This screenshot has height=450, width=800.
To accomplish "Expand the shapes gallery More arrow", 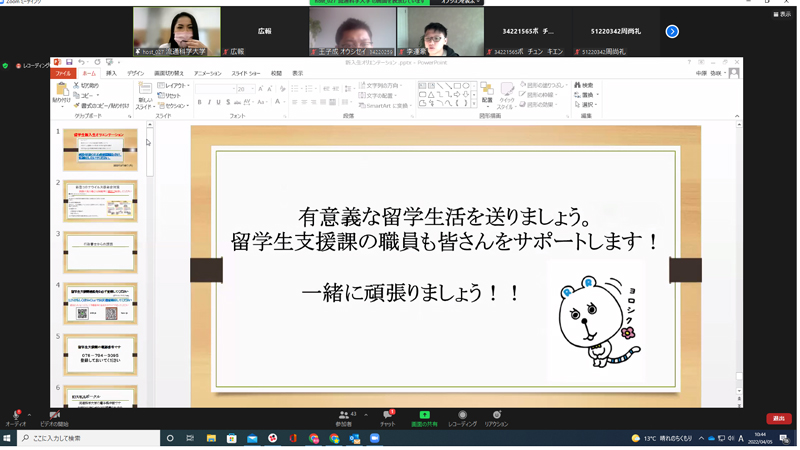I will [474, 104].
